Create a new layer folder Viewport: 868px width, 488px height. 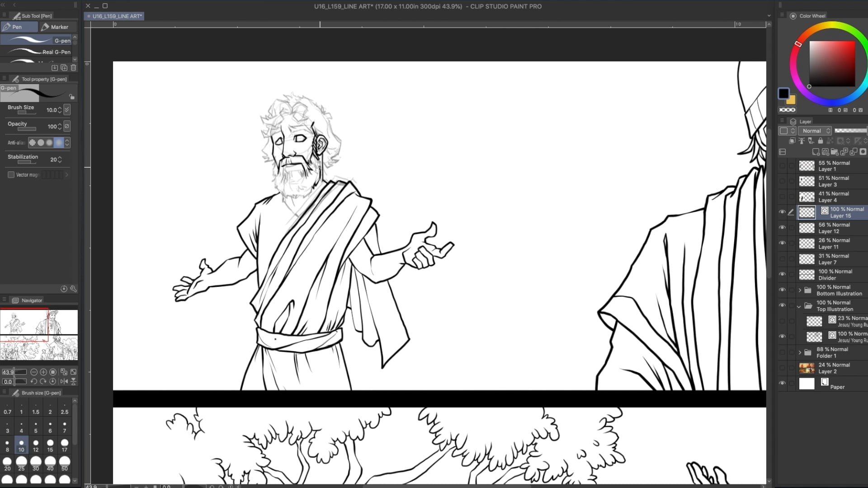(x=834, y=153)
